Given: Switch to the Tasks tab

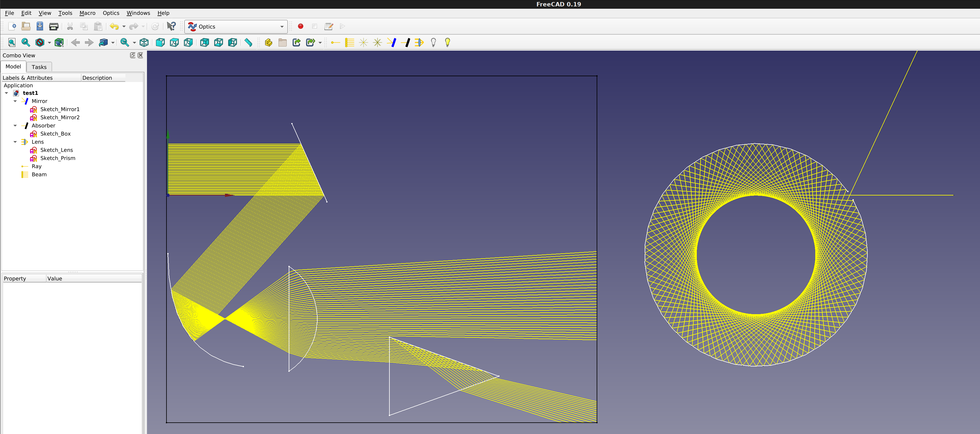Looking at the screenshot, I should (39, 67).
